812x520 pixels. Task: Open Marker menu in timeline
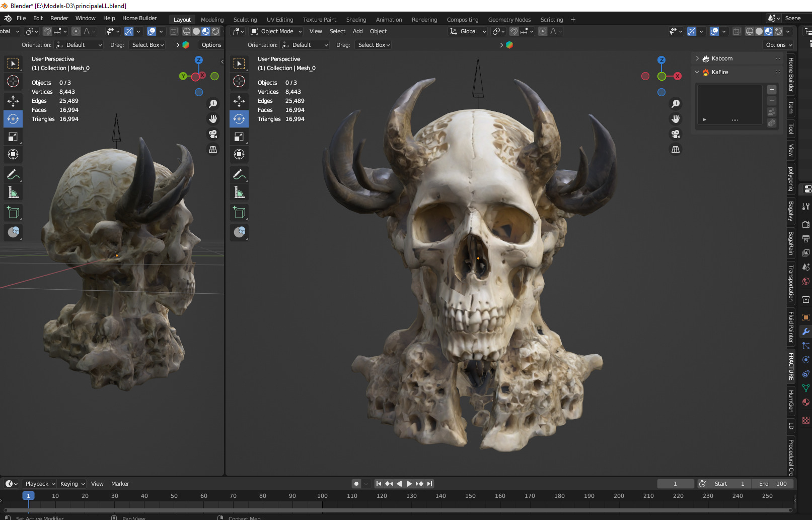120,484
